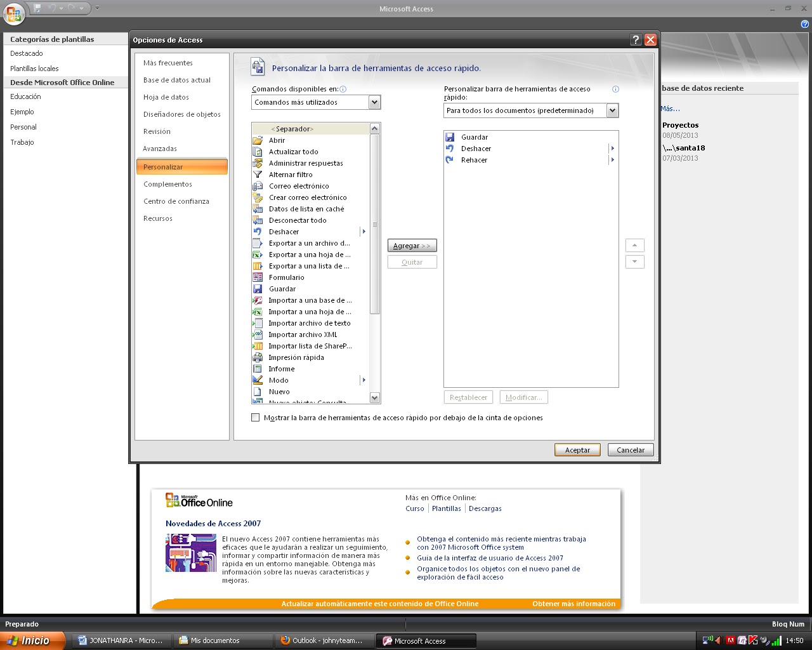Click the Actualizar todo icon
Viewport: 812px width, 650px height.
pyautogui.click(x=258, y=152)
